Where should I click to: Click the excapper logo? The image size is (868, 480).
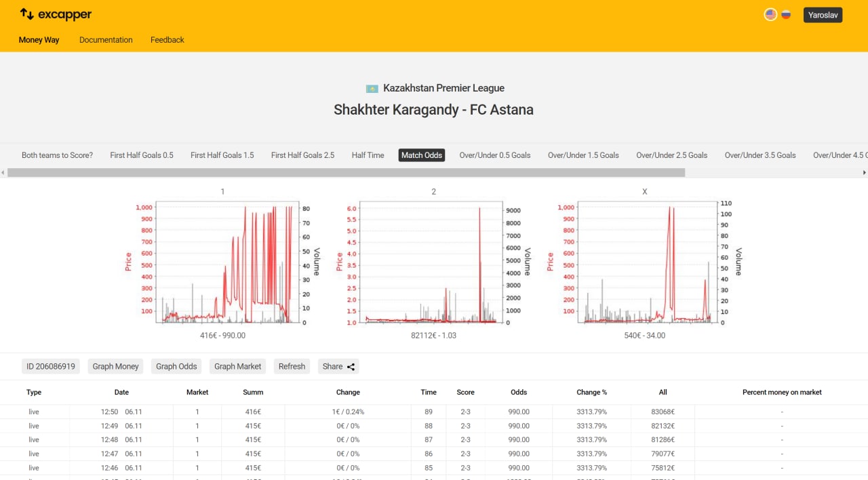pyautogui.click(x=56, y=14)
